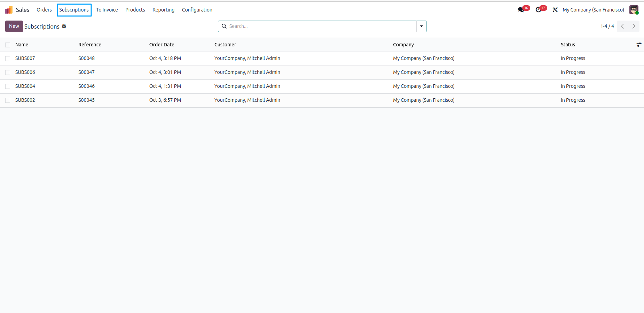Click order date Oct 3, 6:57 PM
This screenshot has width=644, height=313.
tap(165, 100)
